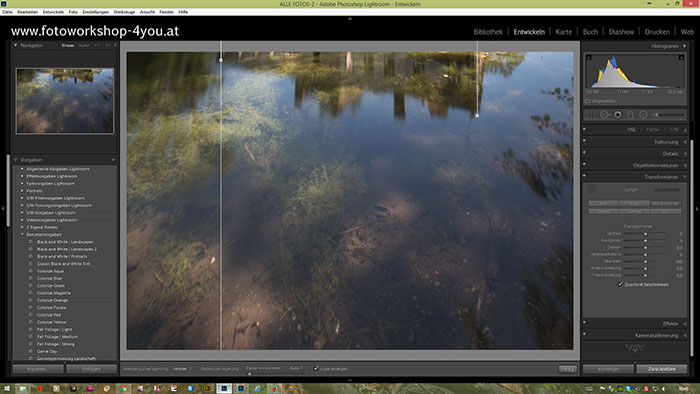Select the crop overlay tool icon
Screen dimensions: 700x394
(x=591, y=115)
